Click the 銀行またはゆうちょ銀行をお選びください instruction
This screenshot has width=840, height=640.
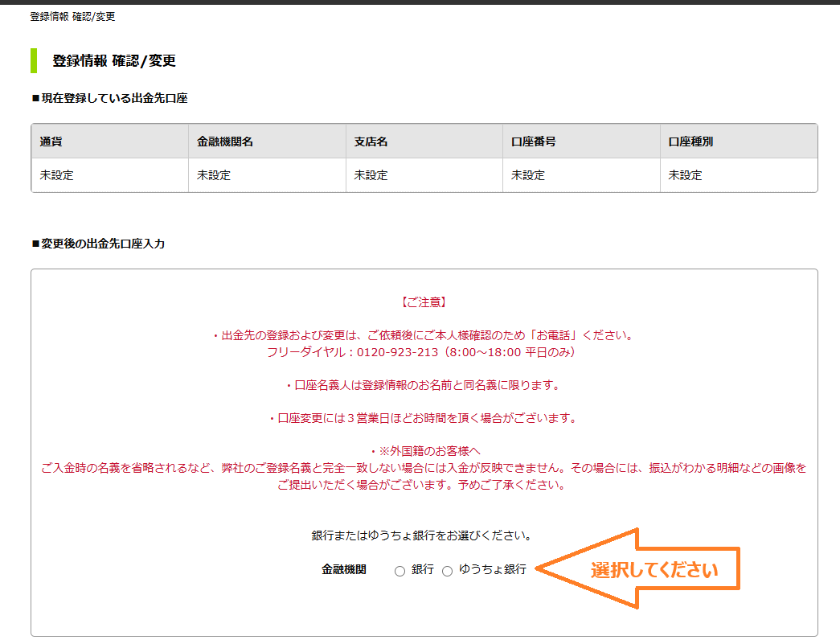pos(422,535)
